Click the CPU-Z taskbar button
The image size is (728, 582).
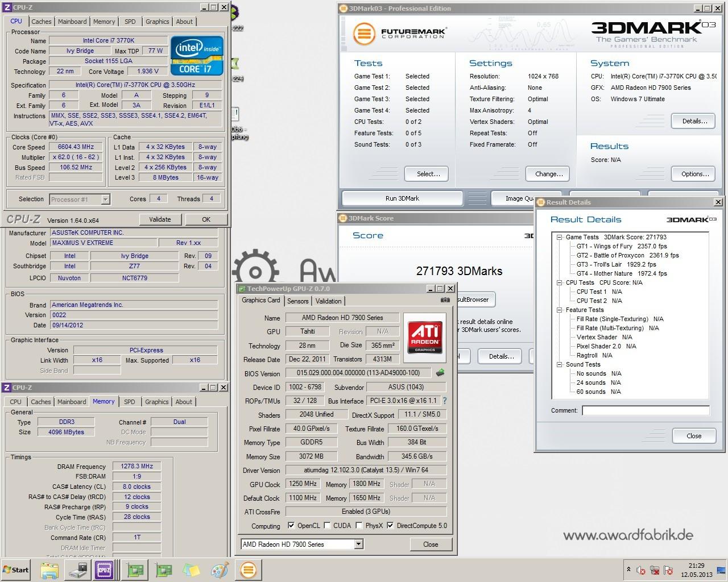(105, 569)
